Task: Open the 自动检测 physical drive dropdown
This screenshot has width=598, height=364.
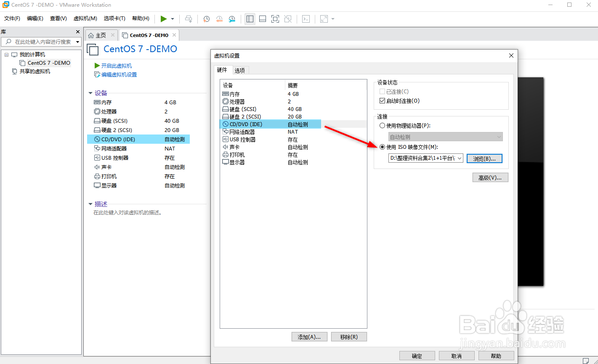Action: click(445, 137)
